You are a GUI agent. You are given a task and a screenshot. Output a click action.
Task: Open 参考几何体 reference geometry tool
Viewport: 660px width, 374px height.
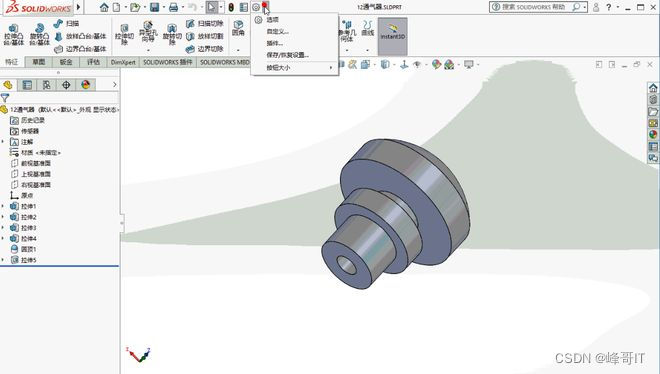(347, 31)
